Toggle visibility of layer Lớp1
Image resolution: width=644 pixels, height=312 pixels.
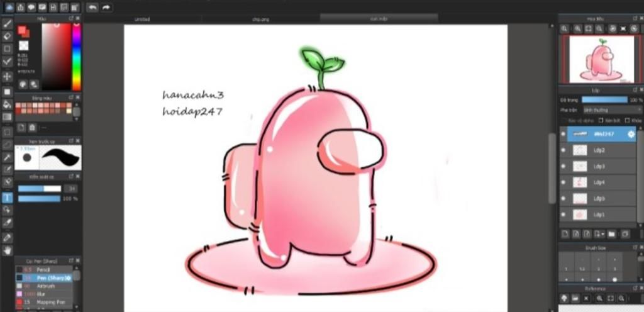[x=563, y=214]
